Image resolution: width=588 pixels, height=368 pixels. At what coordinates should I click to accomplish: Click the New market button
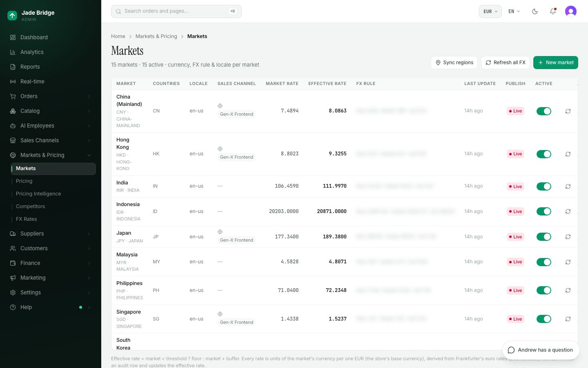[x=556, y=63]
